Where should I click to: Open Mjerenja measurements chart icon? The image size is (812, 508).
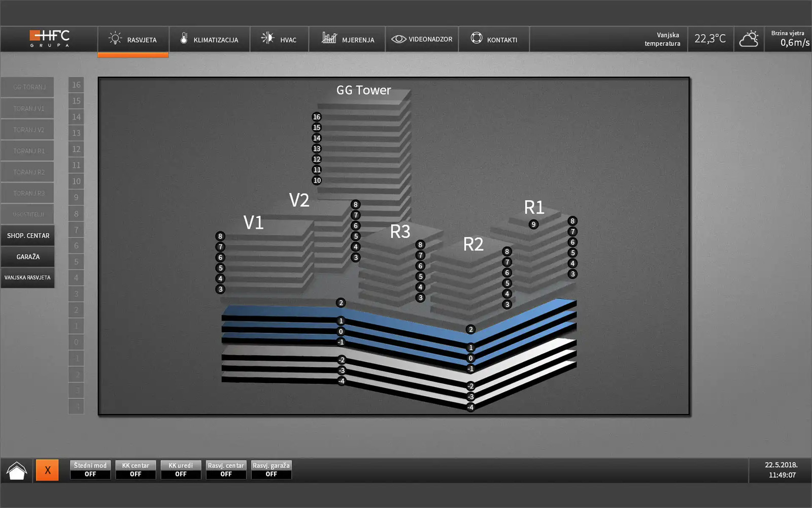(x=329, y=39)
